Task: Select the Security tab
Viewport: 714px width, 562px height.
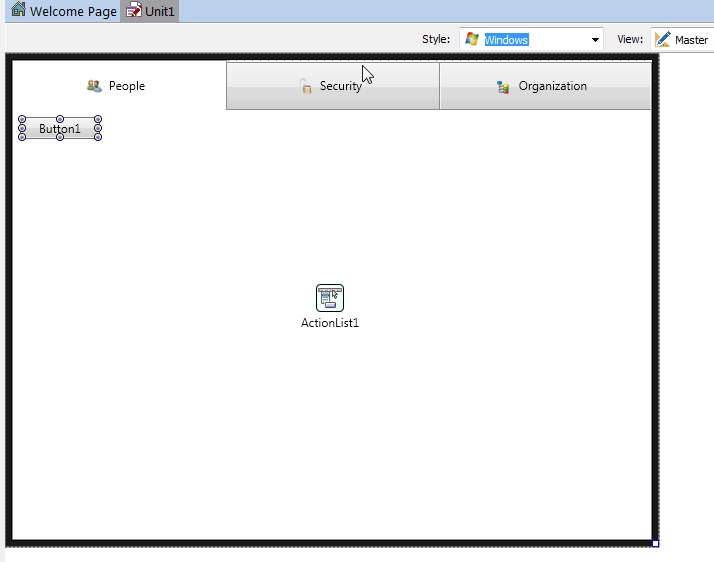Action: click(340, 86)
